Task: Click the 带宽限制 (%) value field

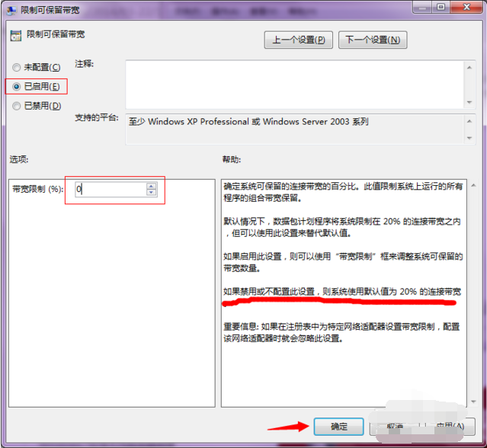Action: tap(111, 189)
